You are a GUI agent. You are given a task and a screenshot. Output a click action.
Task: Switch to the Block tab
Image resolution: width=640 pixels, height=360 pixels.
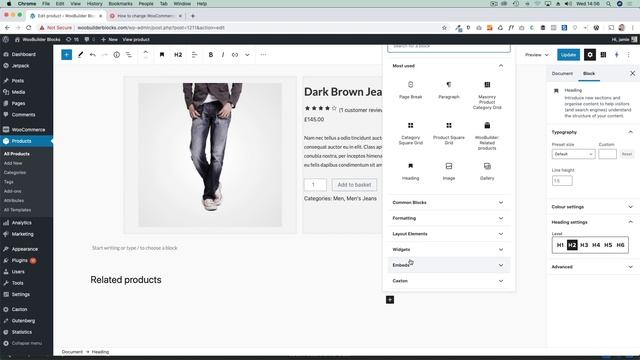[589, 73]
